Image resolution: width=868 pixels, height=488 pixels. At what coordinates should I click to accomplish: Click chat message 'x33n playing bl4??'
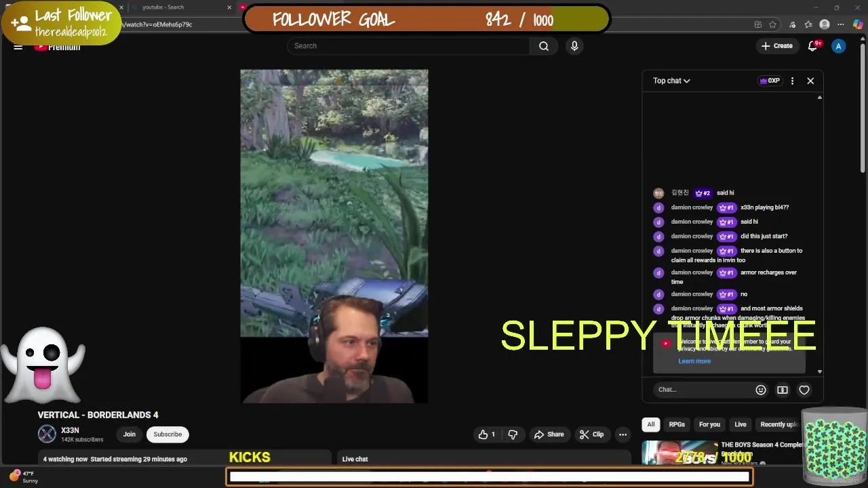click(764, 207)
